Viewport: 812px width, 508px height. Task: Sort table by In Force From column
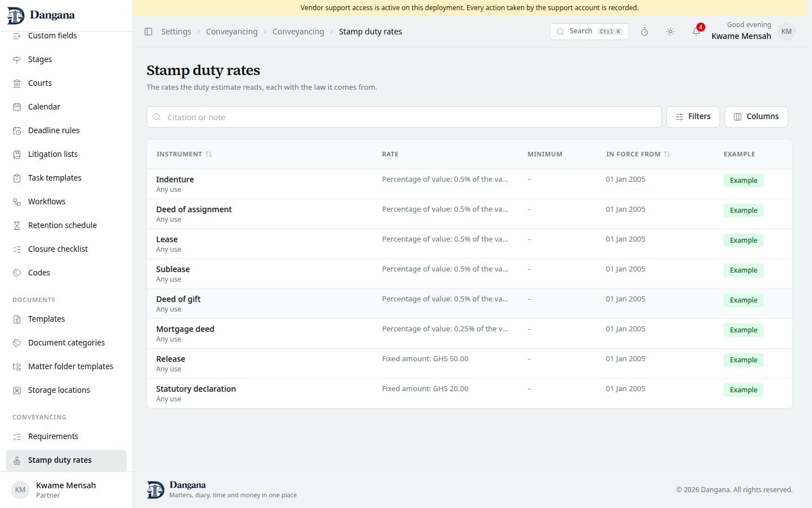pos(638,154)
